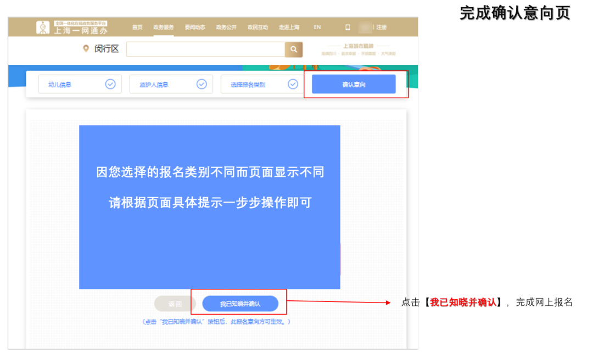This screenshot has height=364, width=593.
Task: Open the 政务服务 menu item
Action: tap(164, 27)
